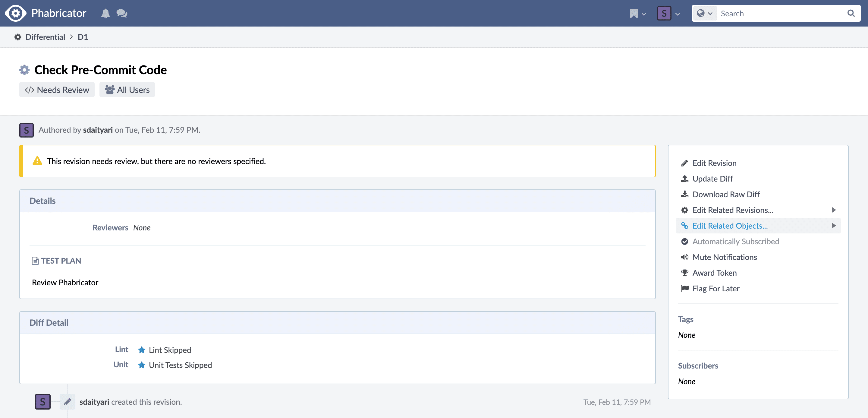Click the Flag For Later menu item

[715, 288]
